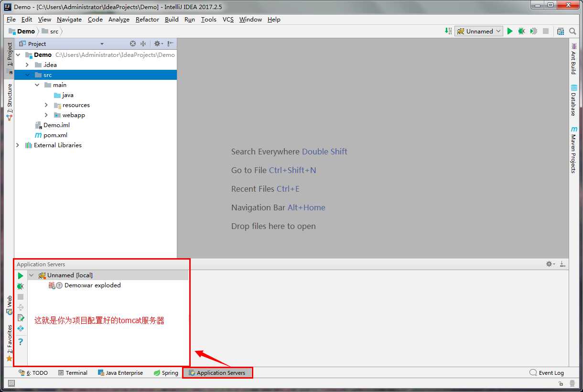583x392 pixels.
Task: Open the Ant Build side panel
Action: tap(573, 58)
